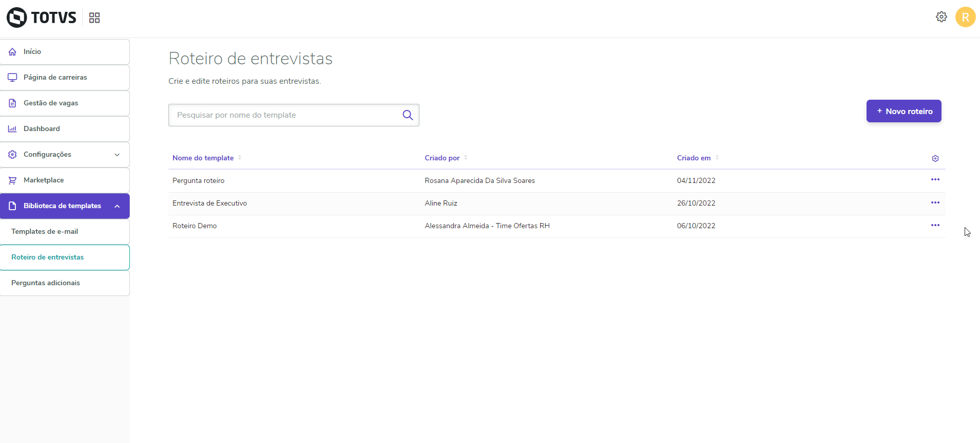Open table column settings gear icon

point(935,158)
